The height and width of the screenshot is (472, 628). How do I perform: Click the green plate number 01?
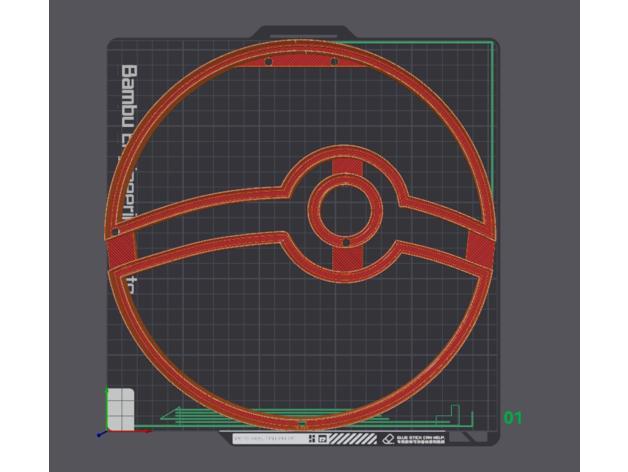tap(513, 418)
